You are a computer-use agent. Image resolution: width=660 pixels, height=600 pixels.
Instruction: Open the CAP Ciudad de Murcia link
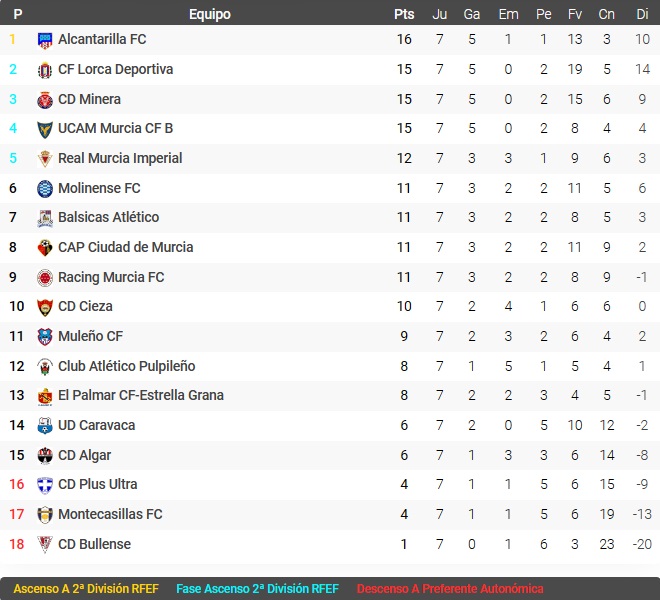pyautogui.click(x=125, y=247)
